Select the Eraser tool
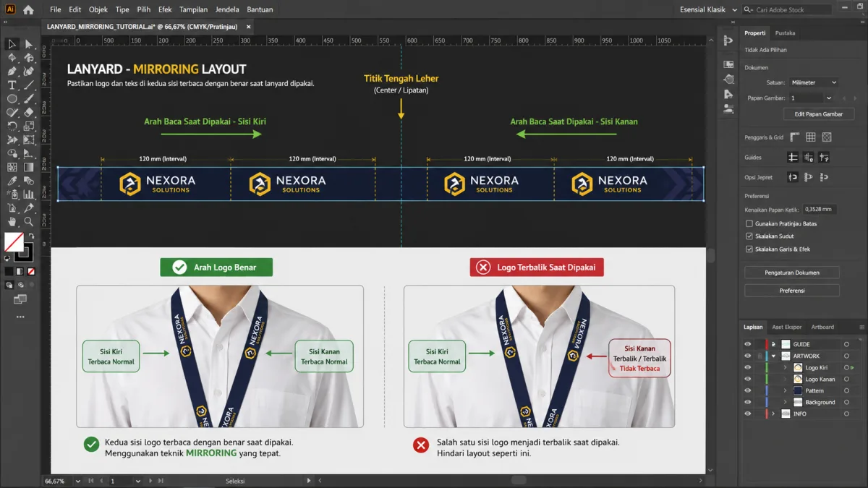The image size is (868, 488). click(29, 113)
